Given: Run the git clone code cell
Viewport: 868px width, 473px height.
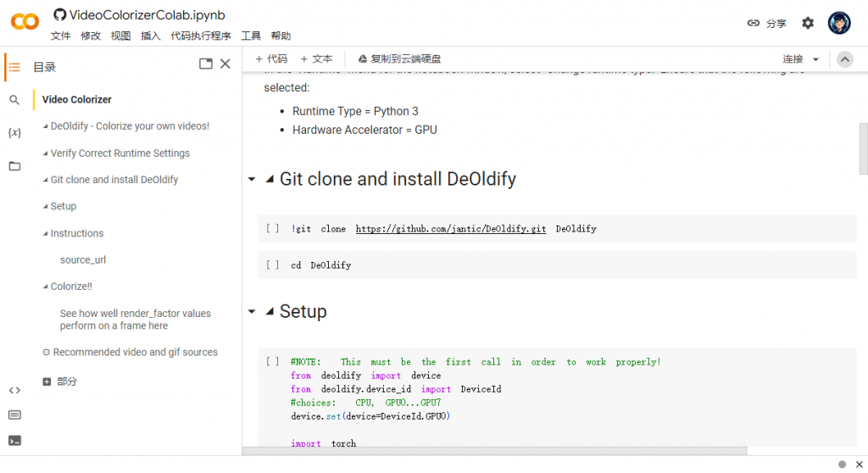Looking at the screenshot, I should click(272, 228).
